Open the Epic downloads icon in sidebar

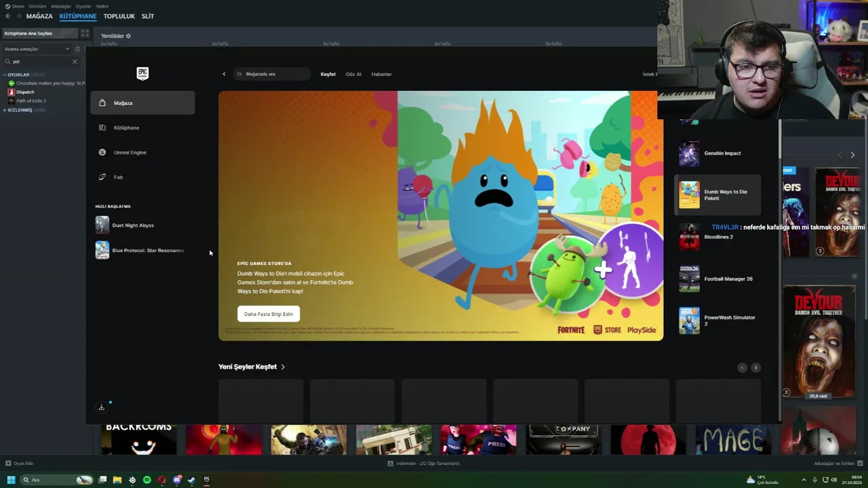(x=102, y=407)
